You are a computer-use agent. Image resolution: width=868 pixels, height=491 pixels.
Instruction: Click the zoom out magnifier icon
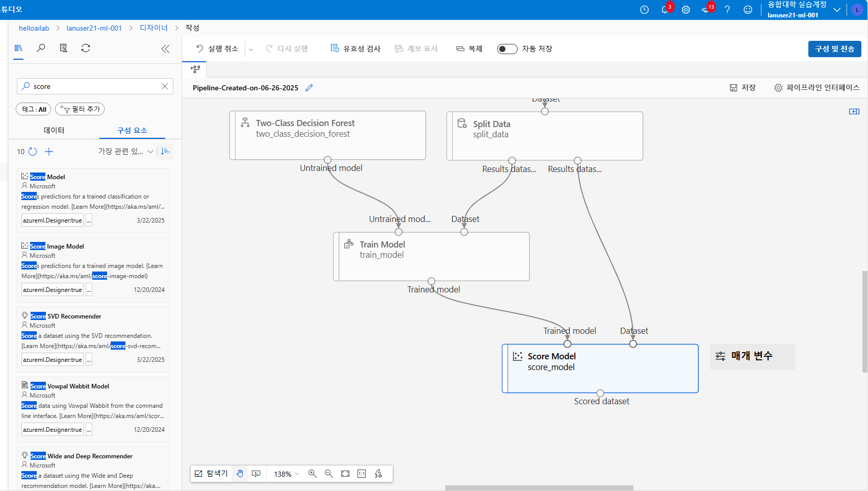click(x=329, y=474)
